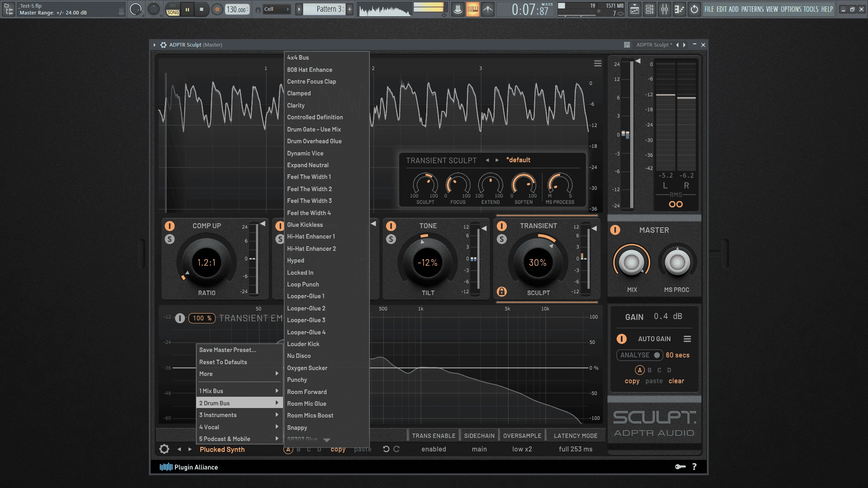Expand the 4 Vocal submenu
This screenshot has height=488, width=868.
[239, 427]
